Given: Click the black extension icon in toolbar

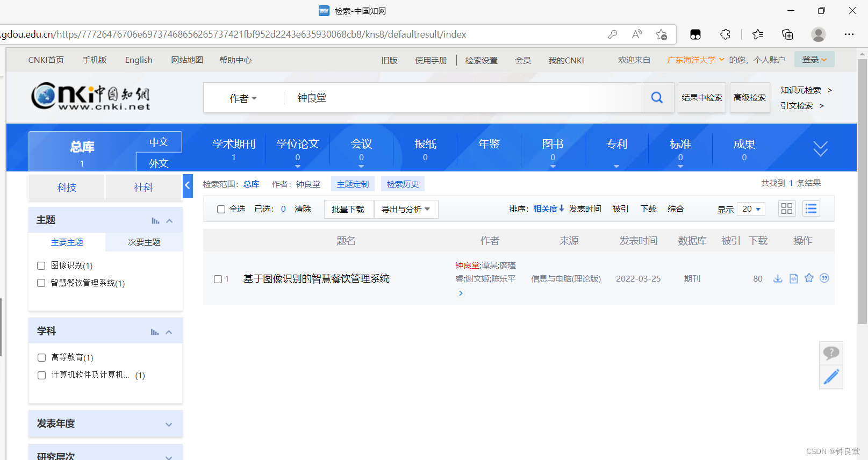Looking at the screenshot, I should [x=695, y=34].
